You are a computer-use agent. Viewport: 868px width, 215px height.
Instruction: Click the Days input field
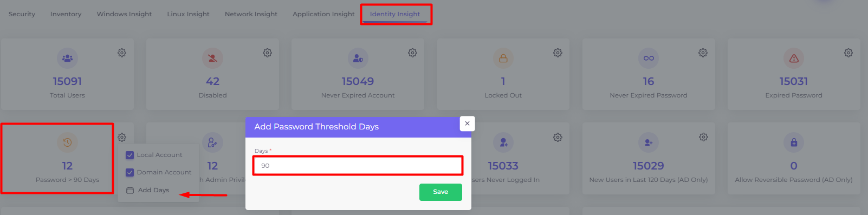point(358,166)
